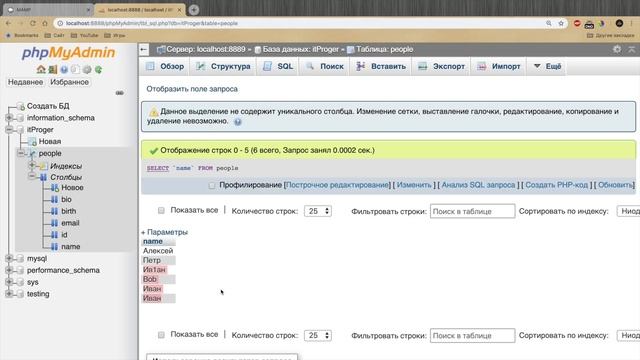Collapse itProger database node
Screen dimensions: 640x360
coord(9,129)
